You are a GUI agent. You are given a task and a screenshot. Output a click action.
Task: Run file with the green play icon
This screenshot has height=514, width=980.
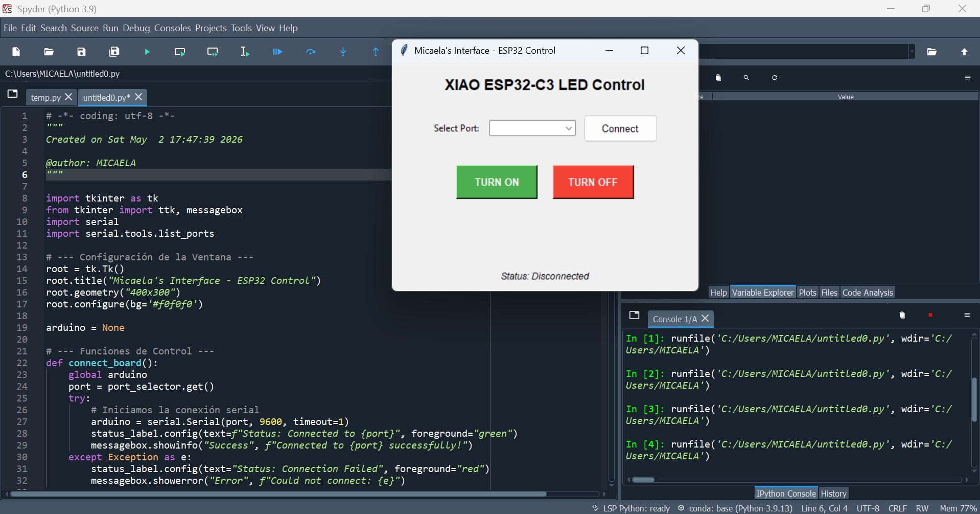(x=147, y=52)
